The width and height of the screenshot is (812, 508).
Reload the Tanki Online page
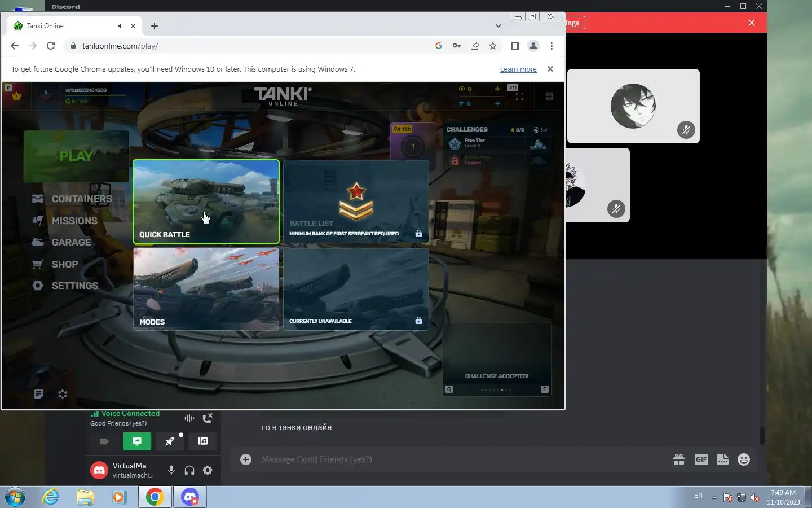click(51, 46)
